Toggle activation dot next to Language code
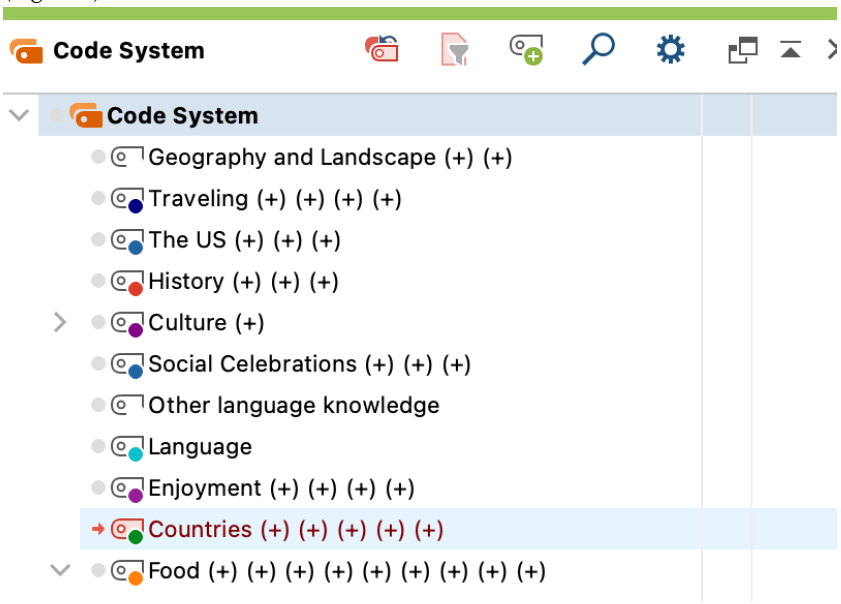This screenshot has height=604, width=841. 97,447
